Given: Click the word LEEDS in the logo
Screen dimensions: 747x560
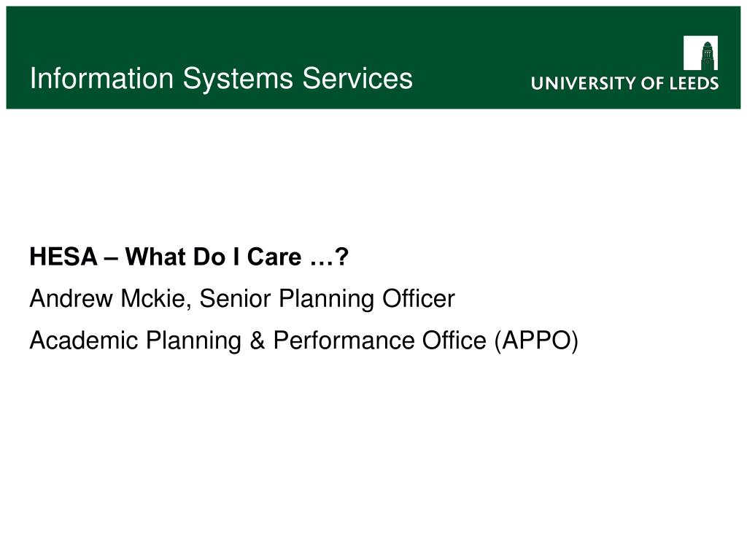Looking at the screenshot, I should (x=694, y=83).
